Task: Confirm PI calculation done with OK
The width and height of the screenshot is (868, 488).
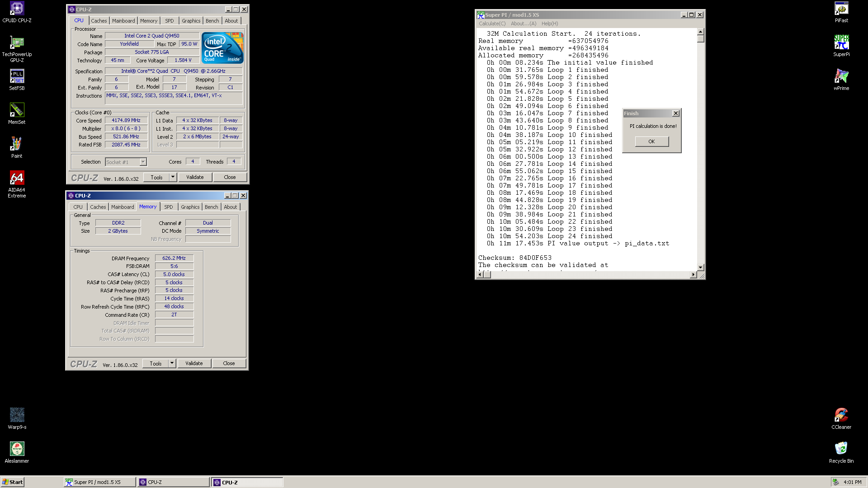Action: coord(651,141)
